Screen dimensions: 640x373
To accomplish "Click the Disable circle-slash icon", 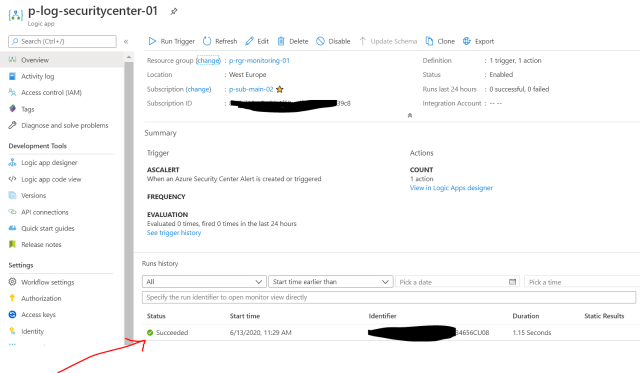I will 320,41.
